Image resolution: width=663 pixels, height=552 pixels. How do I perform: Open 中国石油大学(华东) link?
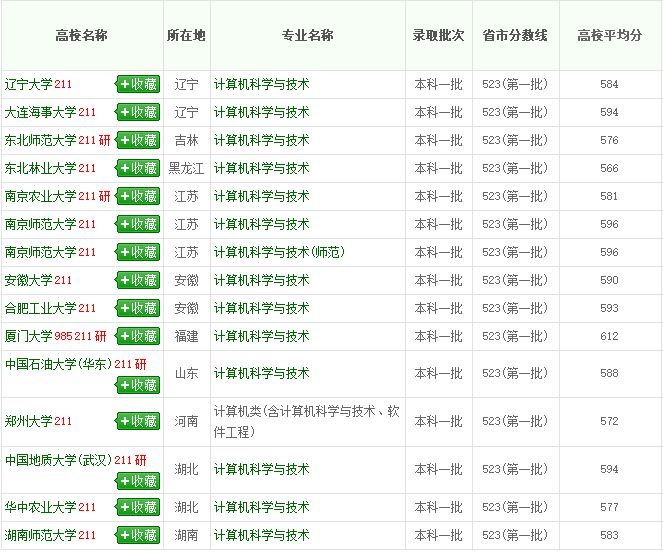click(x=58, y=364)
